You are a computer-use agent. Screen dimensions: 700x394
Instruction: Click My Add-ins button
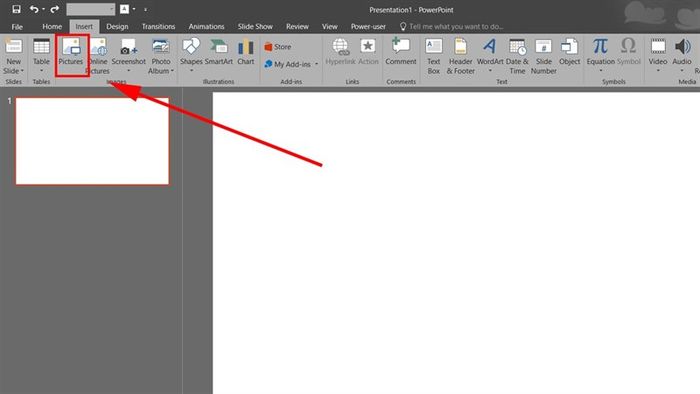288,64
